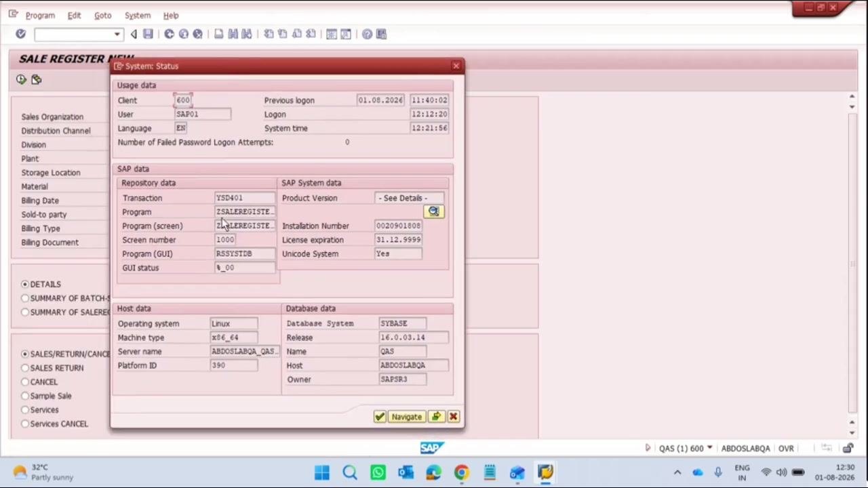Expand the command field dropdown arrow
The height and width of the screenshot is (488, 868).
(117, 34)
